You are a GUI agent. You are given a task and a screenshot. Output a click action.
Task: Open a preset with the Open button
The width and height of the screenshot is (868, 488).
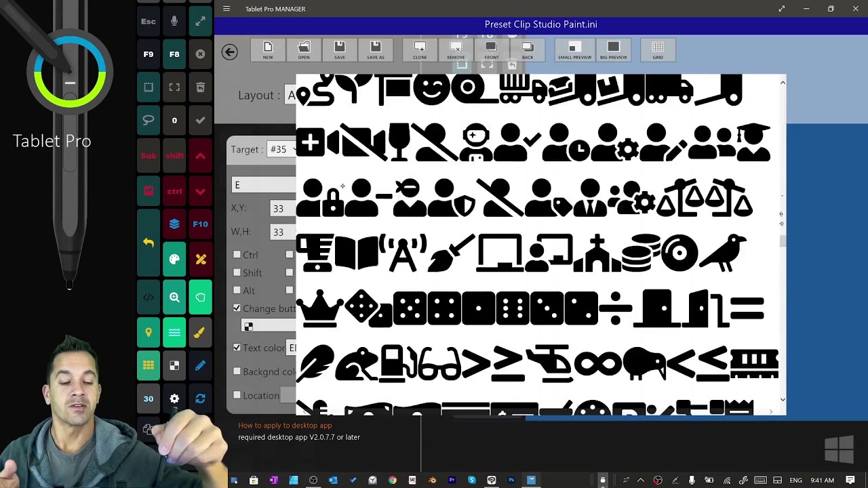[x=304, y=49]
